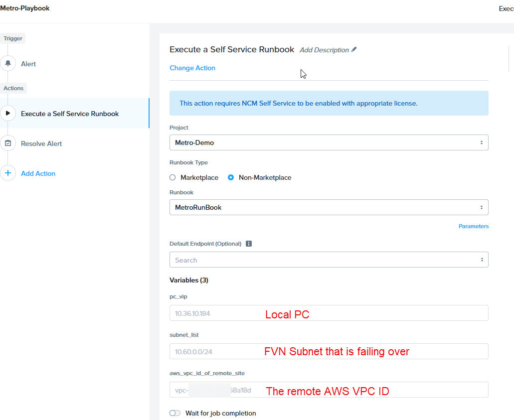Viewport: 514px width, 420px height.
Task: Toggle Wait for job completion switch
Action: tap(175, 413)
